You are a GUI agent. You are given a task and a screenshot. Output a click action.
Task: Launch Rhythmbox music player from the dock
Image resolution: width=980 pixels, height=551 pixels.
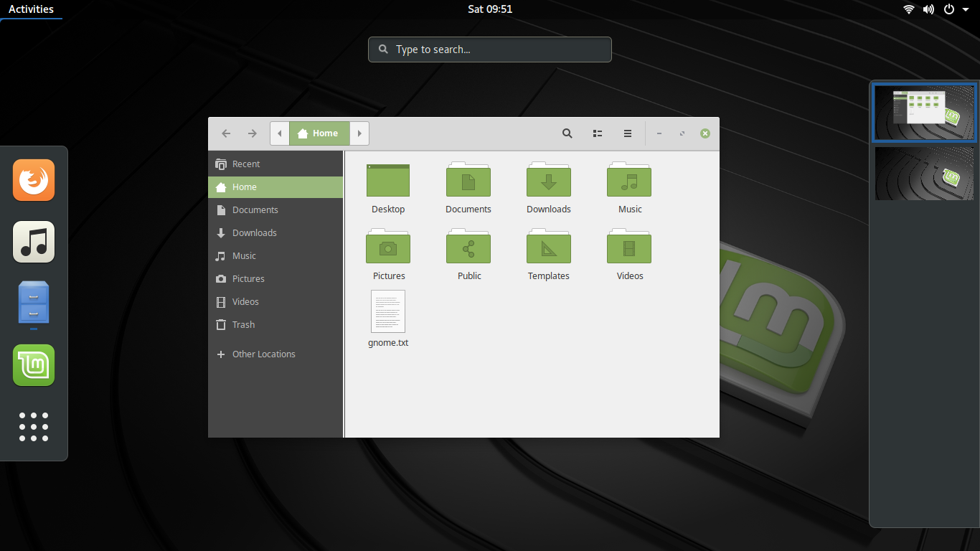pos(33,242)
